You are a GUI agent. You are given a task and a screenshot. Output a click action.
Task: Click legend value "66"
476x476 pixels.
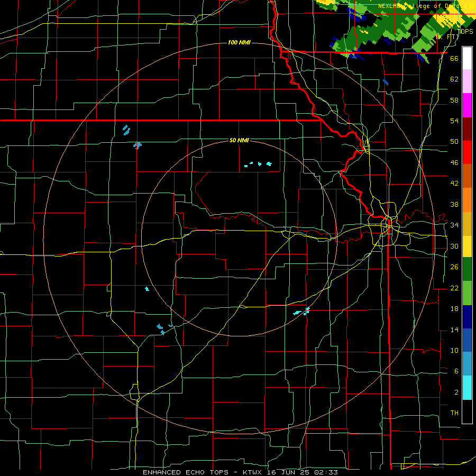click(x=454, y=59)
